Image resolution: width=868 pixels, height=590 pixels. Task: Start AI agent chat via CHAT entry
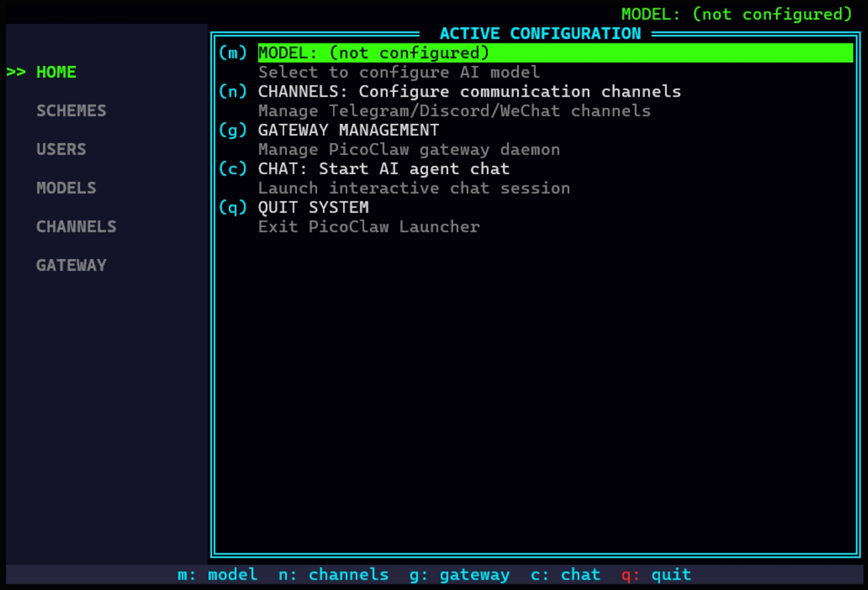coord(383,168)
